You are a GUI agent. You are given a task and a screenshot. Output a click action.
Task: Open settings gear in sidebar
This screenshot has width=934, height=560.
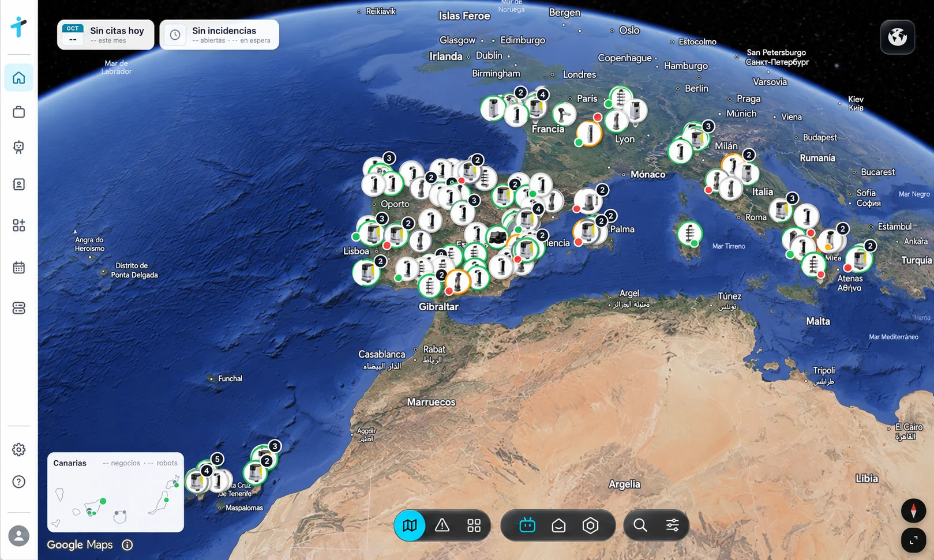(x=18, y=449)
